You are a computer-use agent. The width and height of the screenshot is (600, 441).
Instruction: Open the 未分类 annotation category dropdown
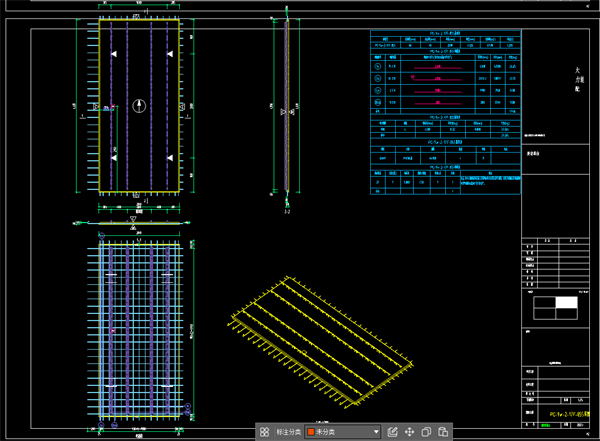[342, 432]
